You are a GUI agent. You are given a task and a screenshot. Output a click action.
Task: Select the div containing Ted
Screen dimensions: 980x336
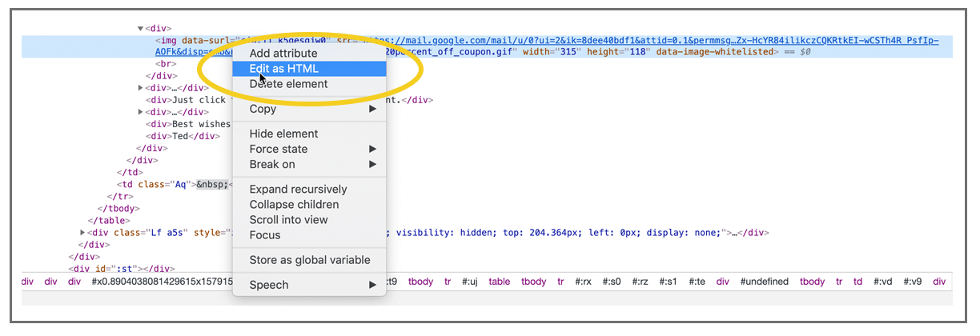pyautogui.click(x=183, y=136)
